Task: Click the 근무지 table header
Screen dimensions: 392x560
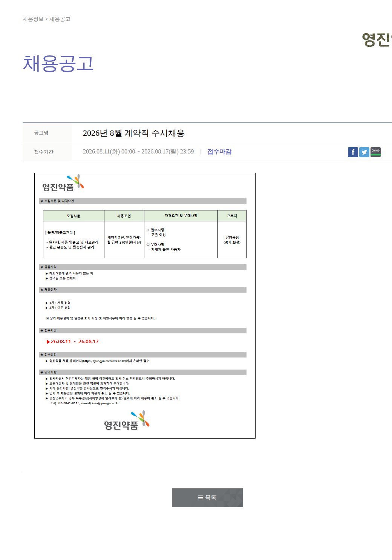Action: click(232, 216)
